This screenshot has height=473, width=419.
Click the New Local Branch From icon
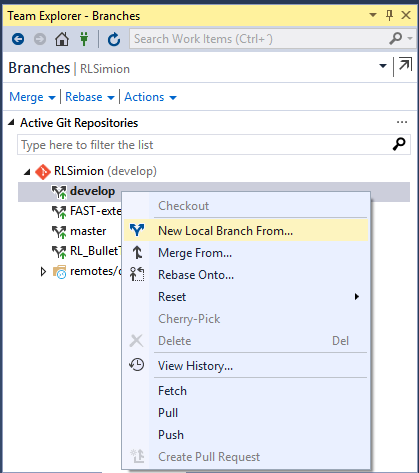pos(137,230)
